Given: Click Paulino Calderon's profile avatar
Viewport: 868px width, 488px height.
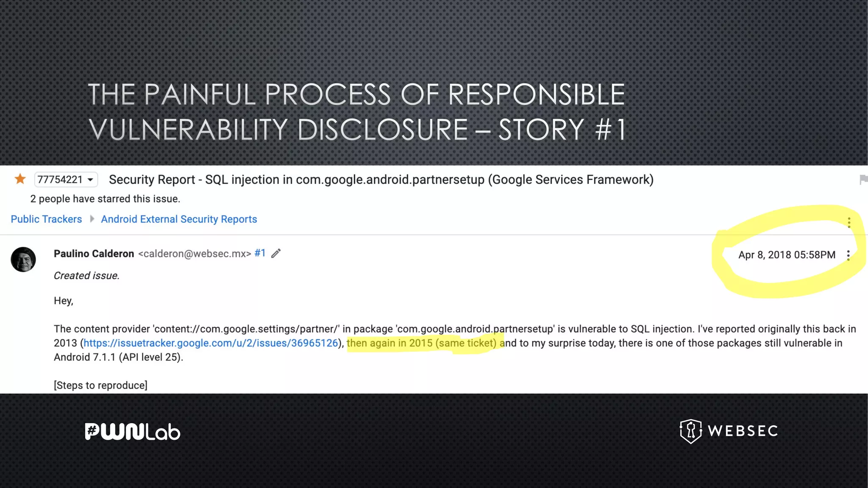Looking at the screenshot, I should click(23, 259).
